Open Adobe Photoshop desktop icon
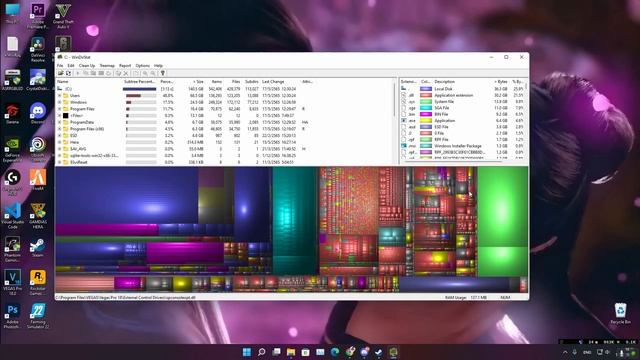Screen dimensions: 640x360 click(12, 316)
